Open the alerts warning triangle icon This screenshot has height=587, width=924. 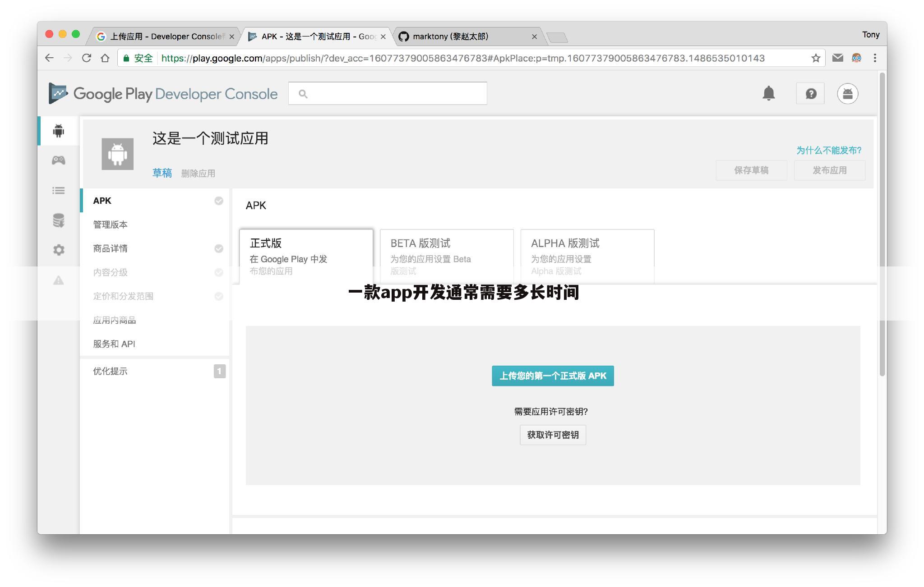[59, 280]
